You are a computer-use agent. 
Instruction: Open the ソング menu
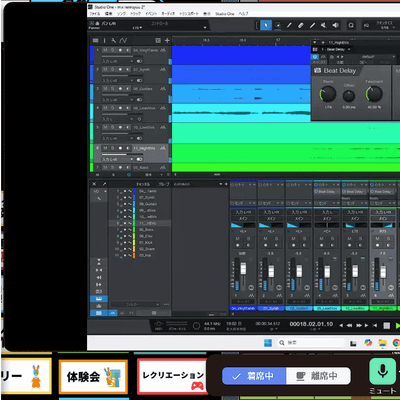pyautogui.click(x=121, y=14)
